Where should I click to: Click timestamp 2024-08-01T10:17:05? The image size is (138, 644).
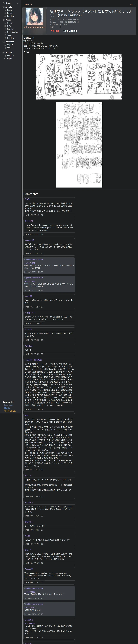pos(34,582)
